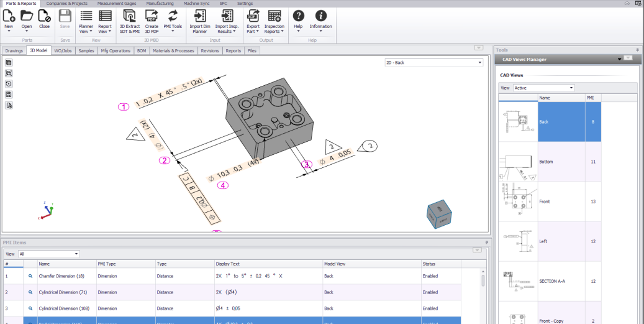Select the Front CAD view thumbnail

pyautogui.click(x=519, y=202)
